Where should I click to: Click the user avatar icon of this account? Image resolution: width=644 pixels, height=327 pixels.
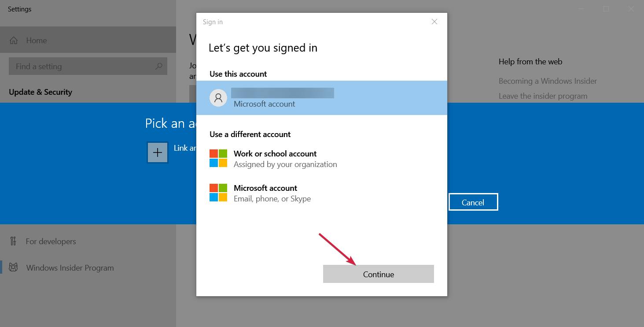pos(218,98)
